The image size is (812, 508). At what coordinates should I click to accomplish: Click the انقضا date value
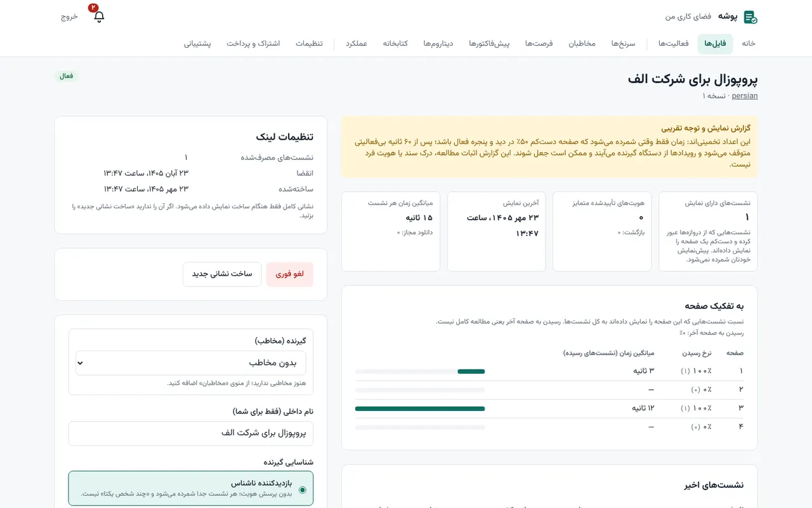tap(146, 173)
